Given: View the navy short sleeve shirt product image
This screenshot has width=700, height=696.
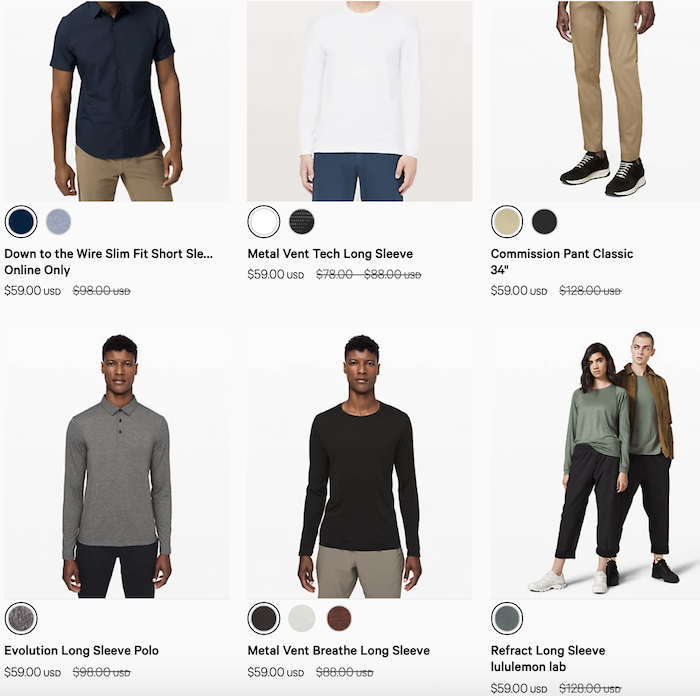Looking at the screenshot, I should coord(117,101).
